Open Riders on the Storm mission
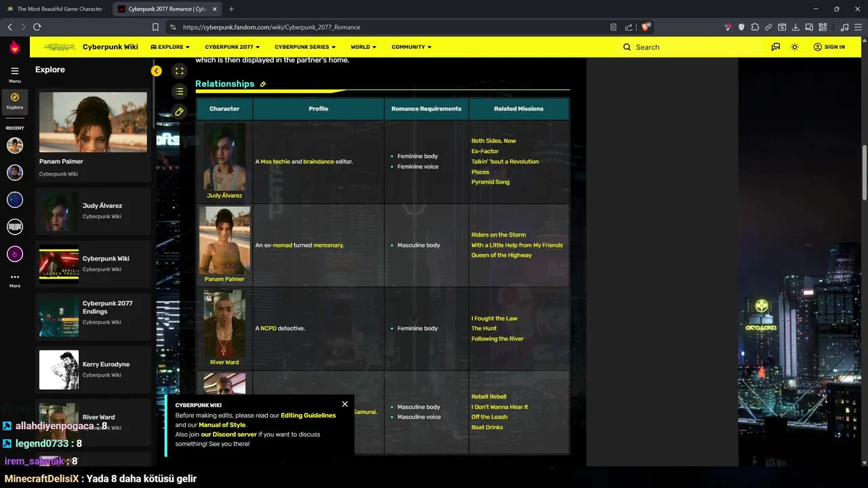This screenshot has width=868, height=488. click(498, 235)
